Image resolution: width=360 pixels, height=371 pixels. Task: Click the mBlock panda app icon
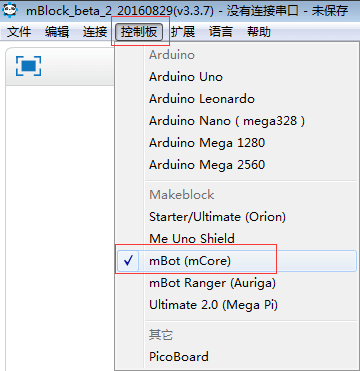click(x=9, y=9)
